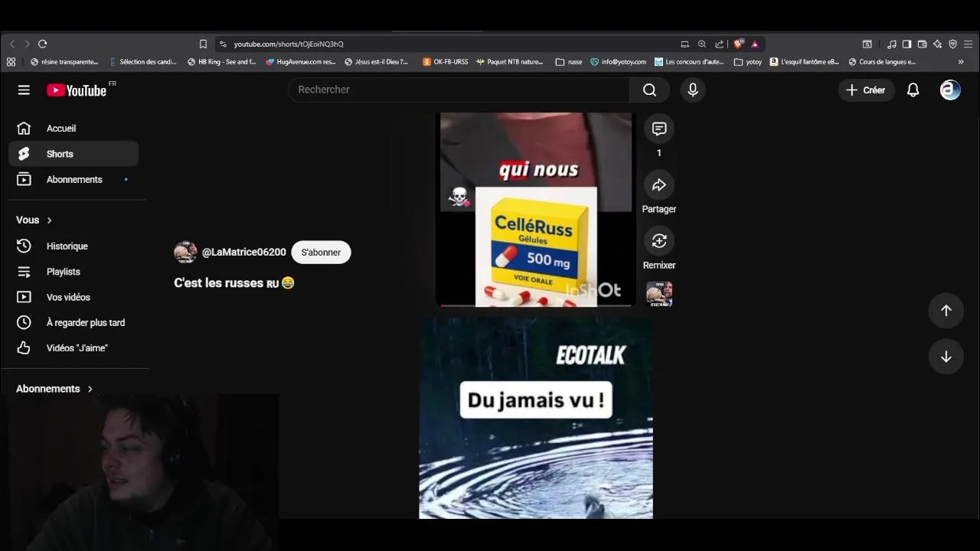Open the LaMatrice06200 channel avatar
Screen dimensions: 980x551
point(185,253)
